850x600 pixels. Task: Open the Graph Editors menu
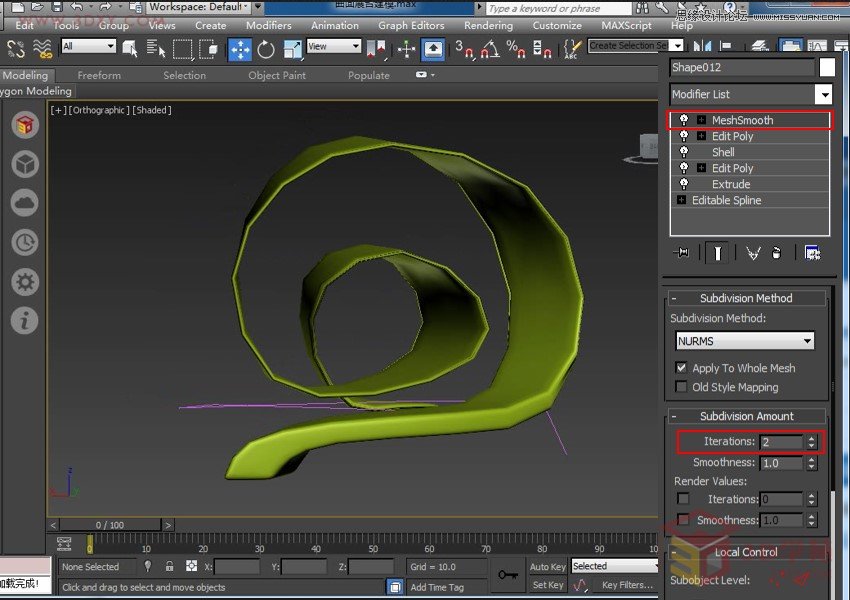coord(411,25)
